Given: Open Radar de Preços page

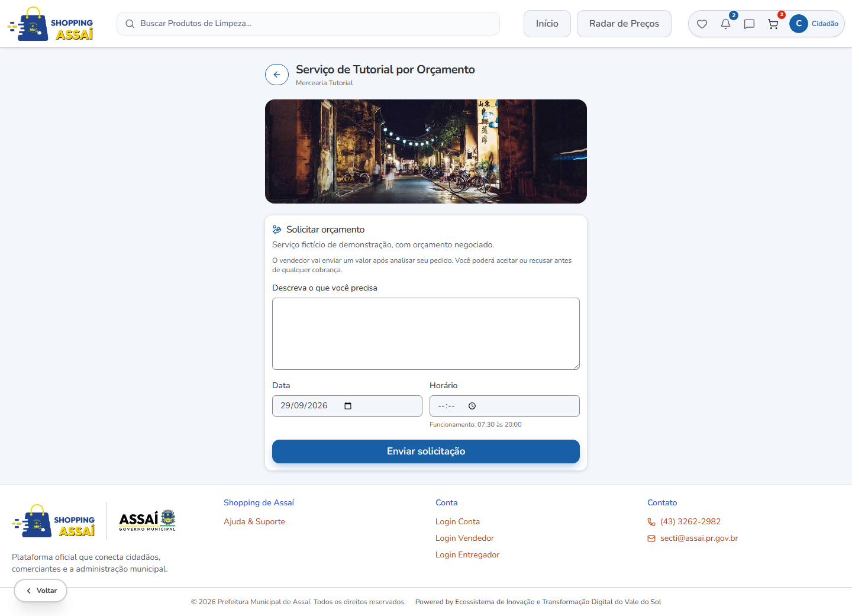Looking at the screenshot, I should tap(624, 24).
